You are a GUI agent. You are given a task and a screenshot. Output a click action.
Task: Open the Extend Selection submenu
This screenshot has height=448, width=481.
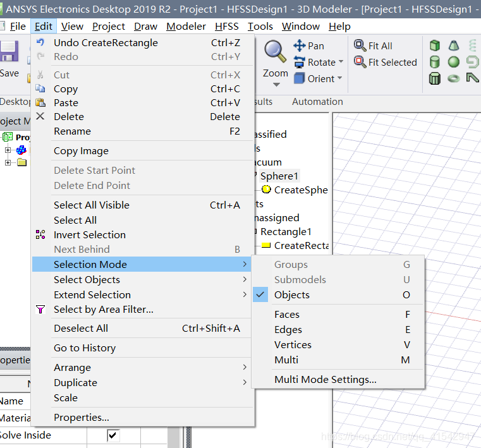click(x=142, y=295)
